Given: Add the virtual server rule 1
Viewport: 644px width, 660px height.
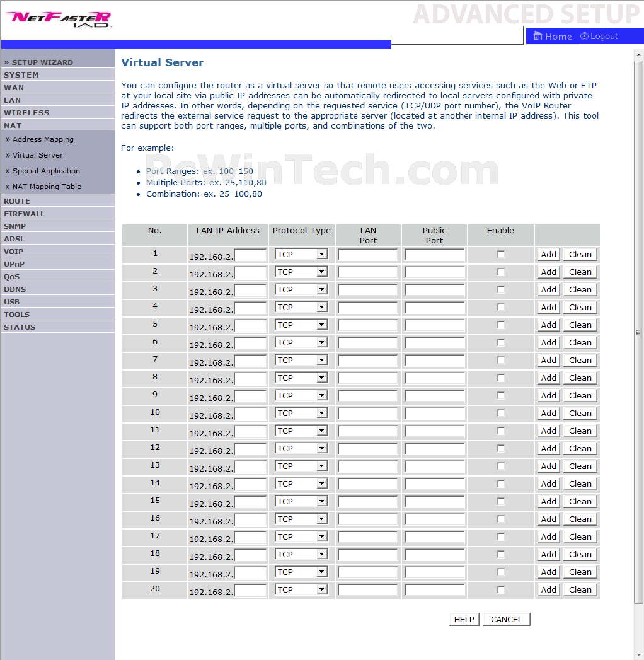Looking at the screenshot, I should point(548,254).
